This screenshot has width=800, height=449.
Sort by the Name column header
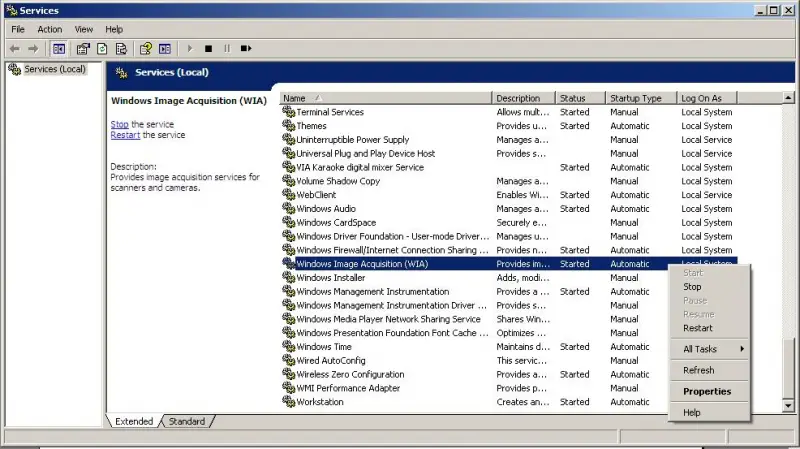[x=386, y=98]
